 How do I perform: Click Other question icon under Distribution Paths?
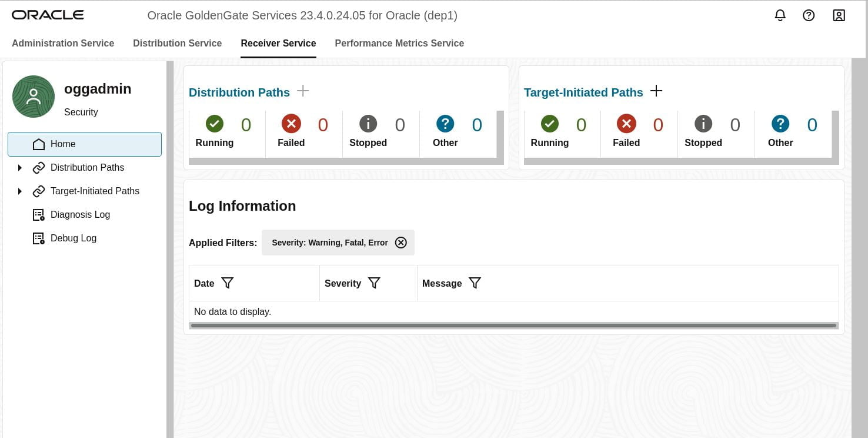point(445,124)
